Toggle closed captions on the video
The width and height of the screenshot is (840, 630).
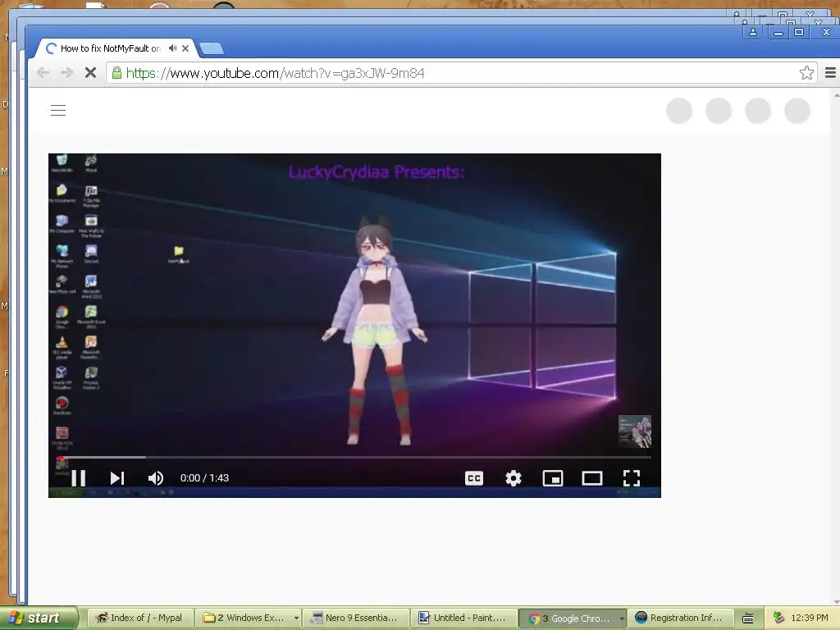[x=474, y=478]
